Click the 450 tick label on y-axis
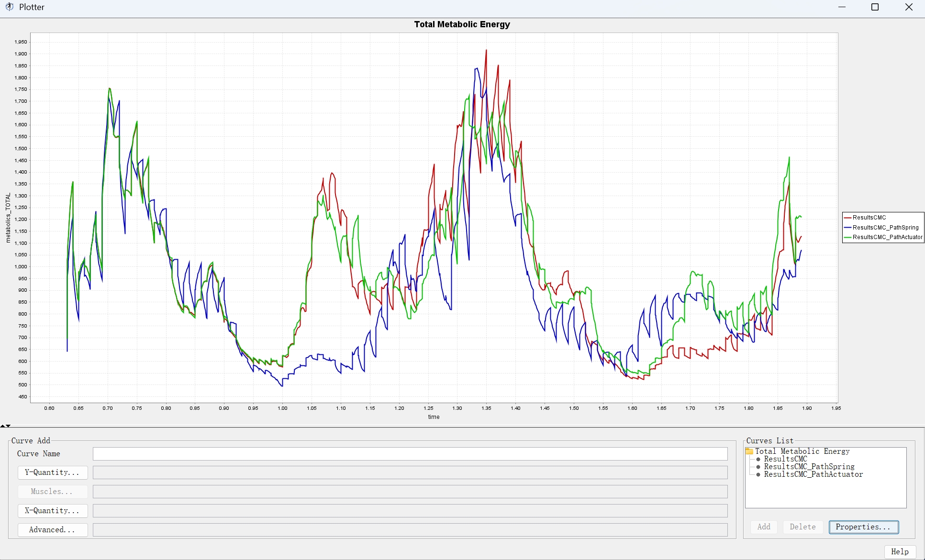 tap(22, 397)
